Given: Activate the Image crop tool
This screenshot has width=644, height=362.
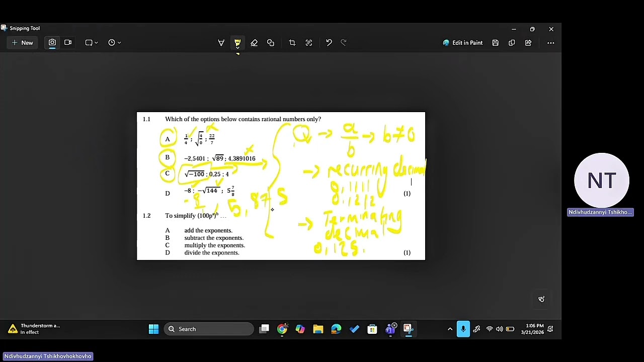Looking at the screenshot, I should click(292, 43).
